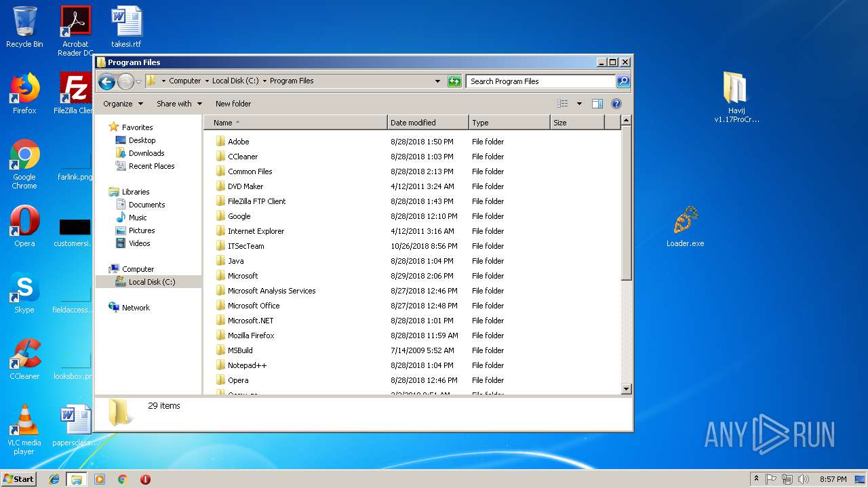Select Opera desktop shortcut
Image resolution: width=868 pixels, height=488 pixels.
click(24, 227)
